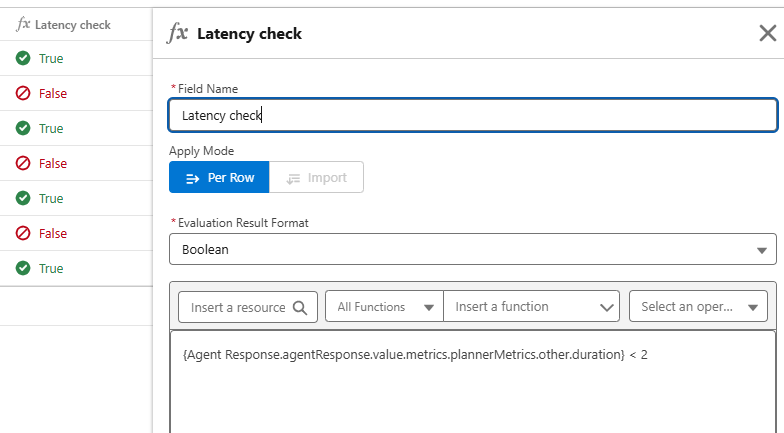Screen dimensions: 784x433
Task: Switch apply mode to Import
Action: click(316, 178)
